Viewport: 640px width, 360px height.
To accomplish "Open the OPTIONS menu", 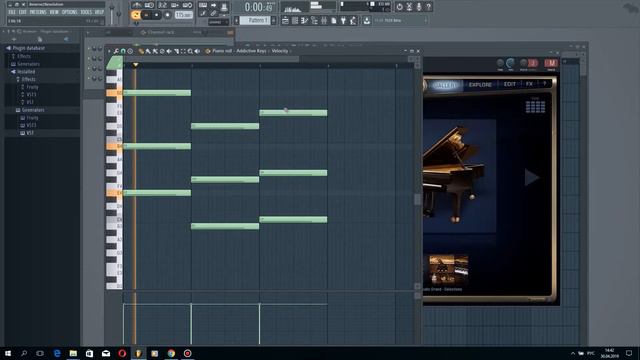I will [69, 12].
